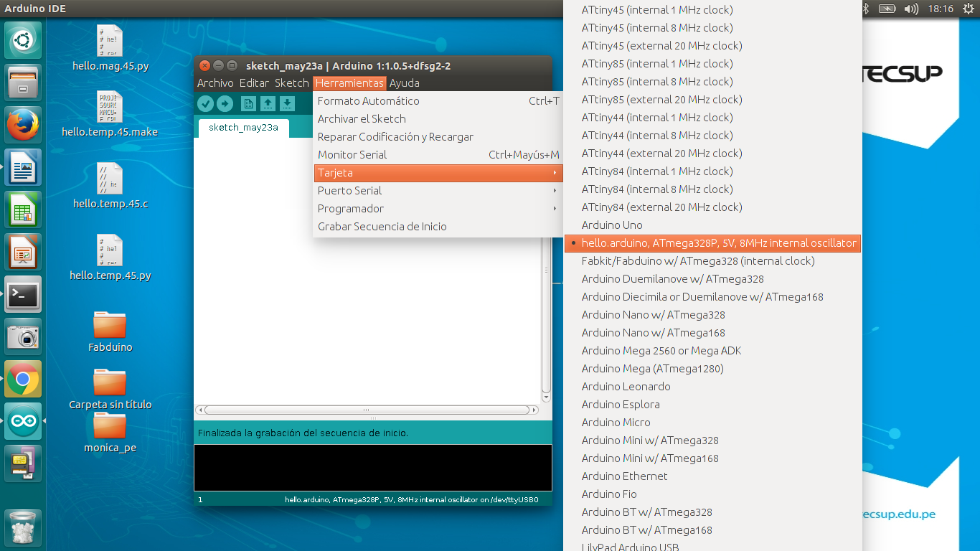Click the Save sketch down-arrow icon
This screenshot has height=551, width=980.
click(287, 104)
